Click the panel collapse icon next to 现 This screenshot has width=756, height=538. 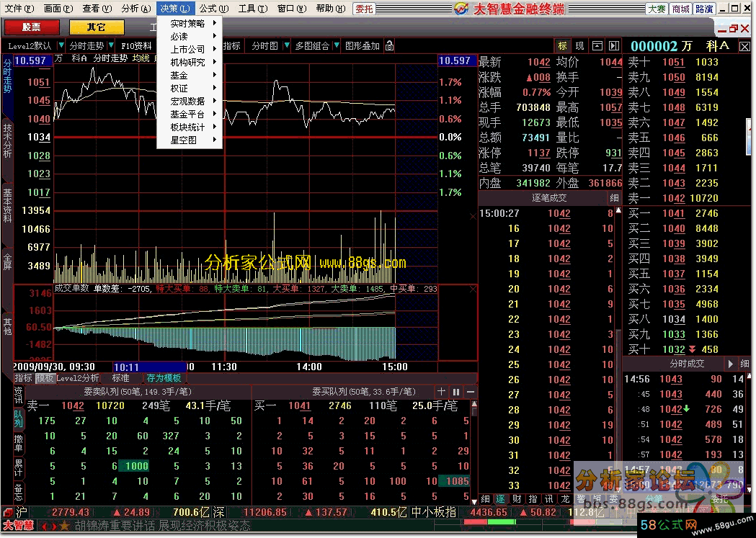597,46
